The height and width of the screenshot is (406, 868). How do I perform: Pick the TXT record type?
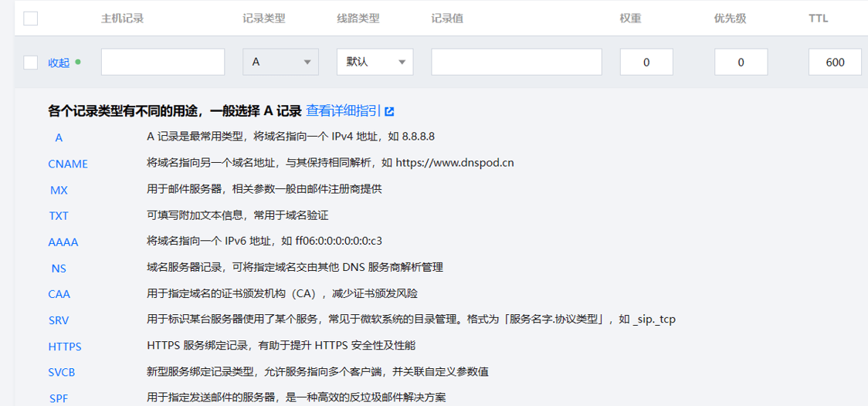point(59,216)
